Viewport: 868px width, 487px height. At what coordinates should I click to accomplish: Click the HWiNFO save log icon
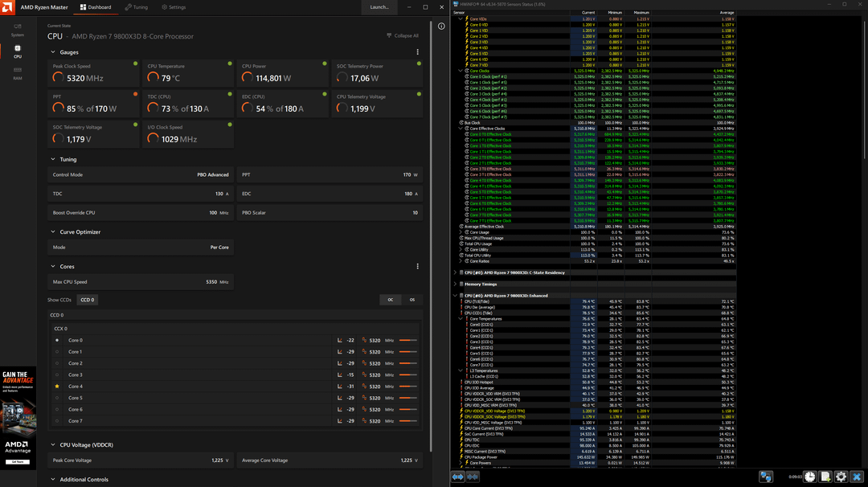[x=825, y=477]
